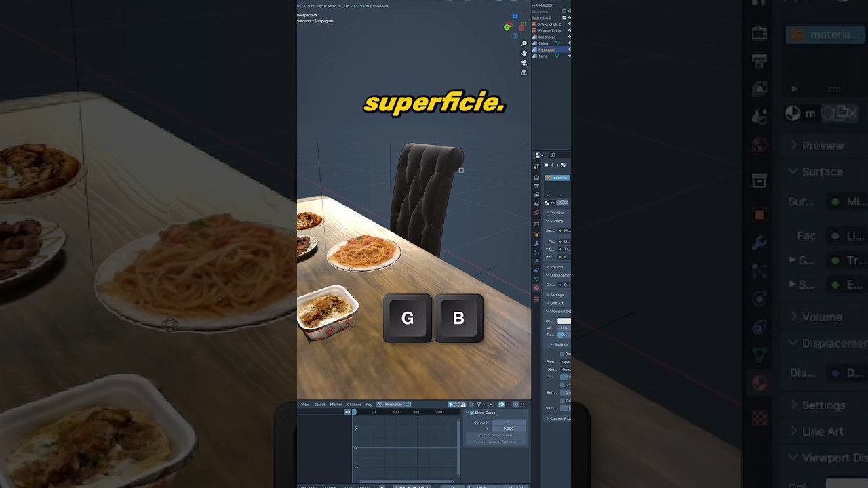The image size is (868, 488).
Task: Open the Render properties tab icon
Action: click(536, 178)
